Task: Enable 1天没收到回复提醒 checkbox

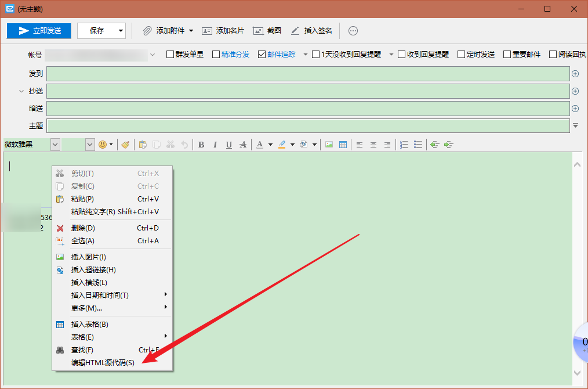Action: [x=316, y=55]
